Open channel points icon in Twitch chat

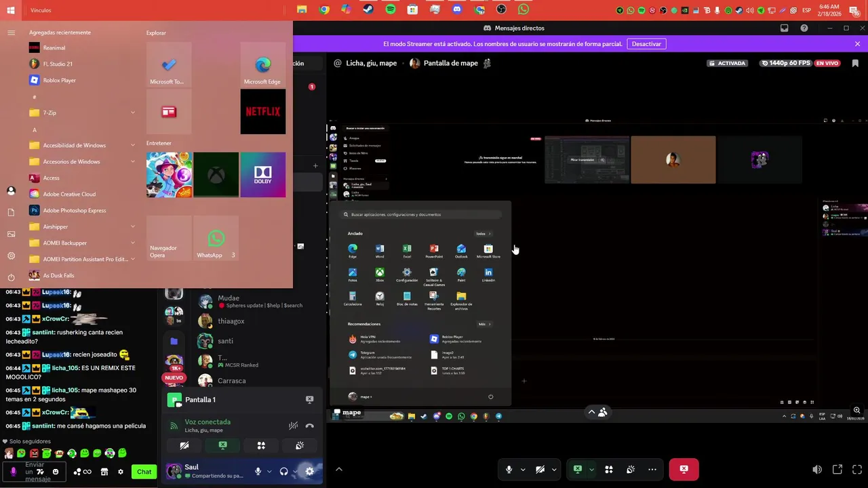pos(82,472)
